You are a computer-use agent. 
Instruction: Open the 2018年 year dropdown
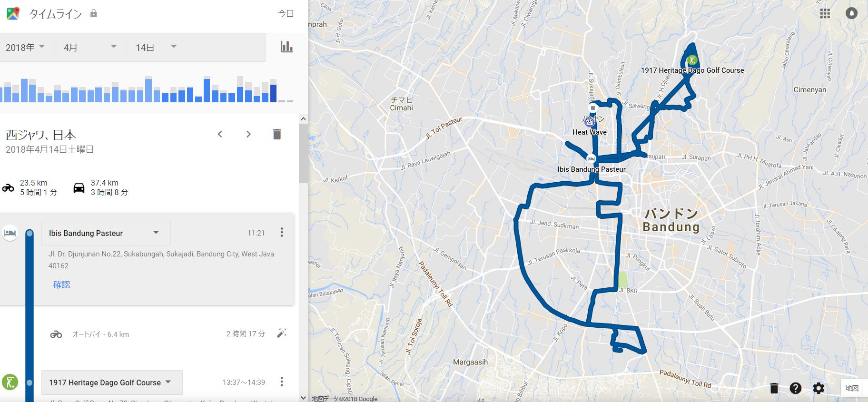[25, 47]
